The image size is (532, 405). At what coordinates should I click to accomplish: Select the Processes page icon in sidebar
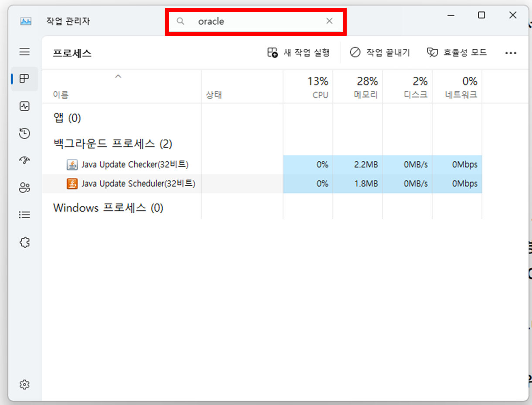coord(25,79)
